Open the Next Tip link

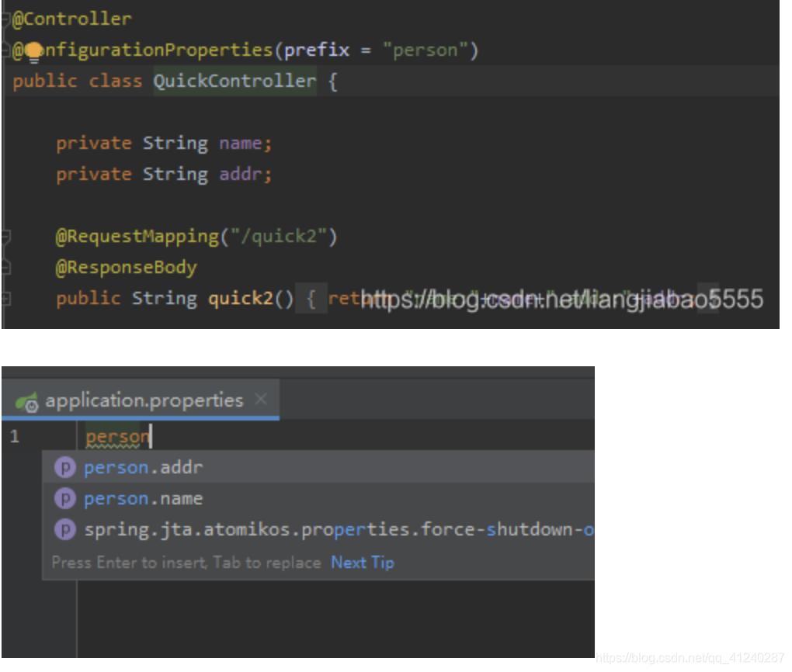coord(362,562)
